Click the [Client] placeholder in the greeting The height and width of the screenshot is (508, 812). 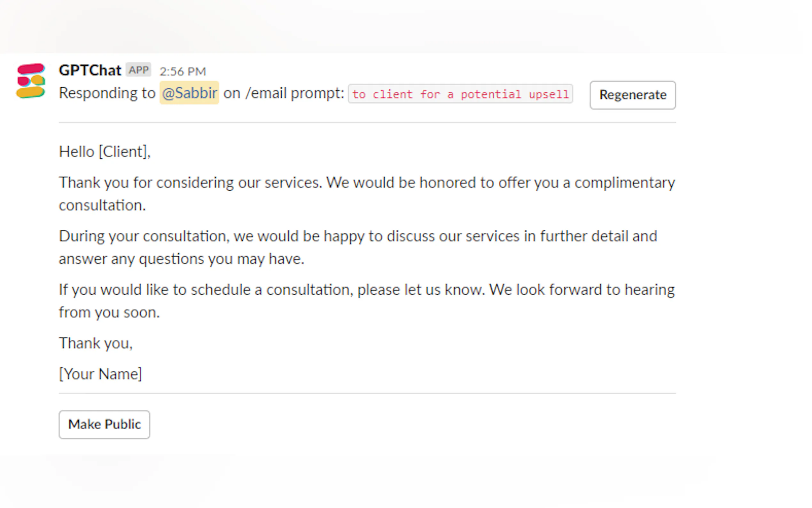click(x=123, y=152)
